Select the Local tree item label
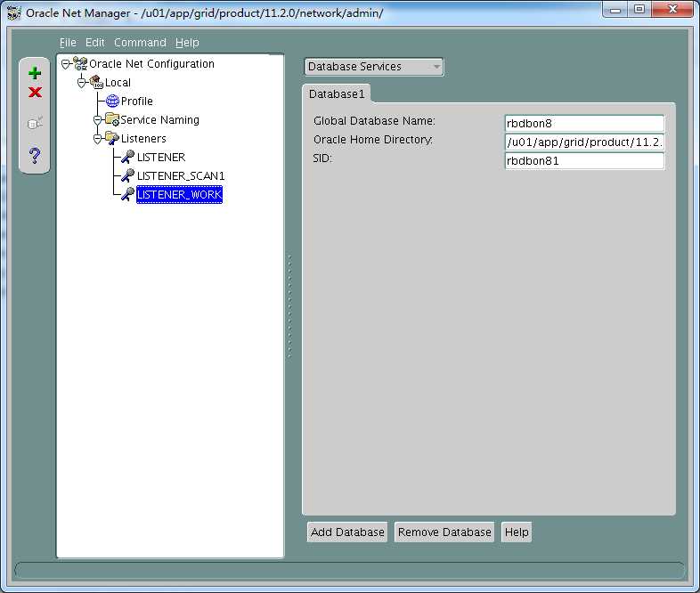 pyautogui.click(x=118, y=83)
